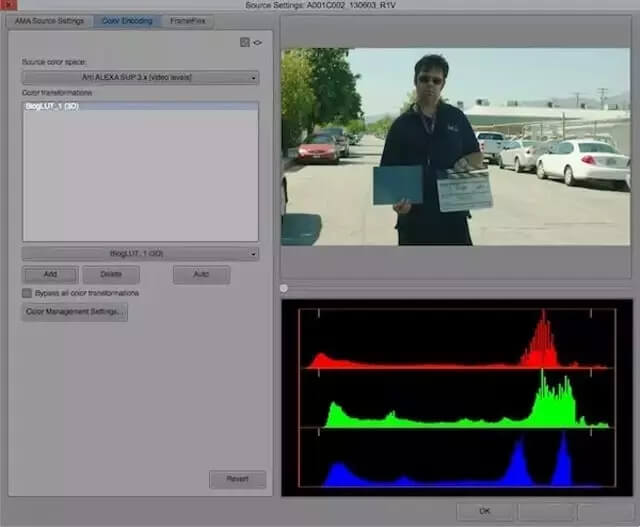Click the double-arrow icon in panel corner

(257, 42)
